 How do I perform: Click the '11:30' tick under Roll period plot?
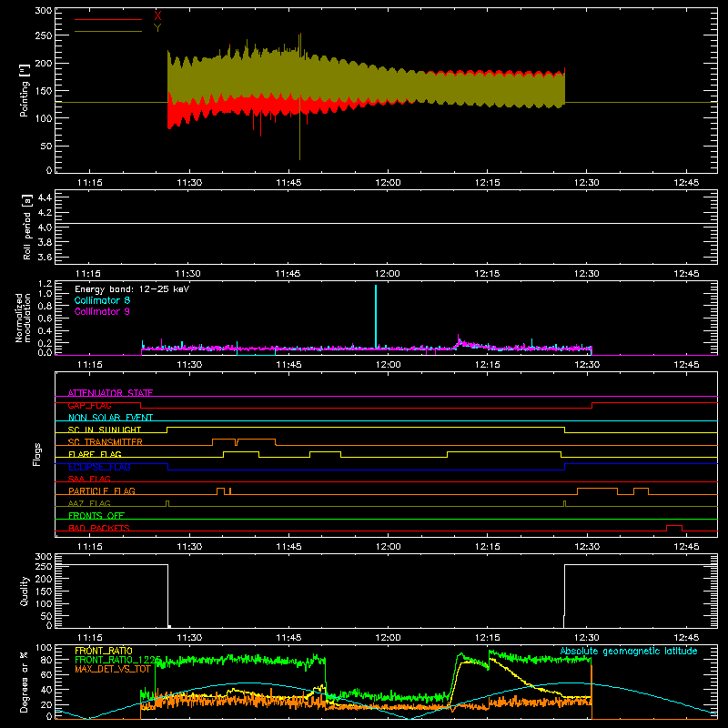click(188, 274)
